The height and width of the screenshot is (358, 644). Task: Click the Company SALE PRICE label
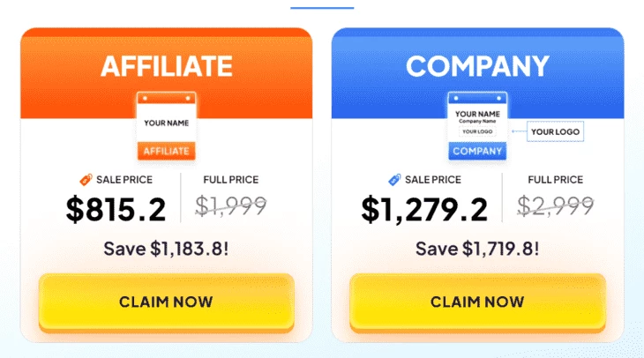coord(433,180)
